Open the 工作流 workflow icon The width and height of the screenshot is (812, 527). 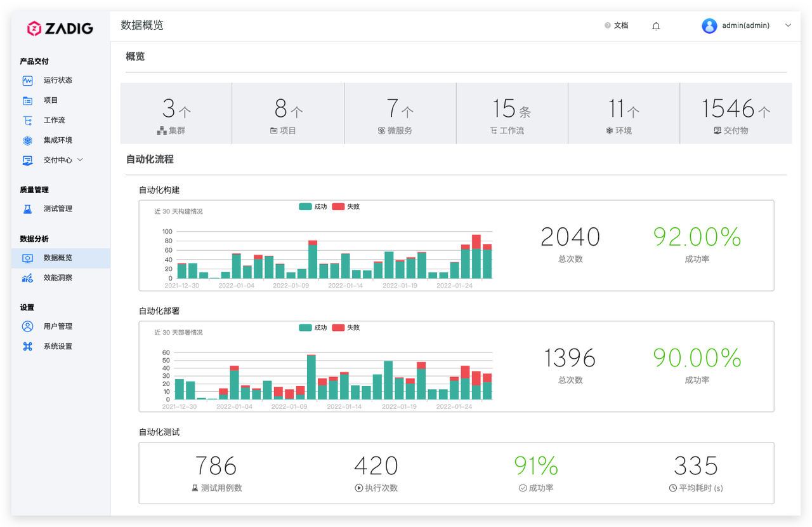pyautogui.click(x=27, y=120)
